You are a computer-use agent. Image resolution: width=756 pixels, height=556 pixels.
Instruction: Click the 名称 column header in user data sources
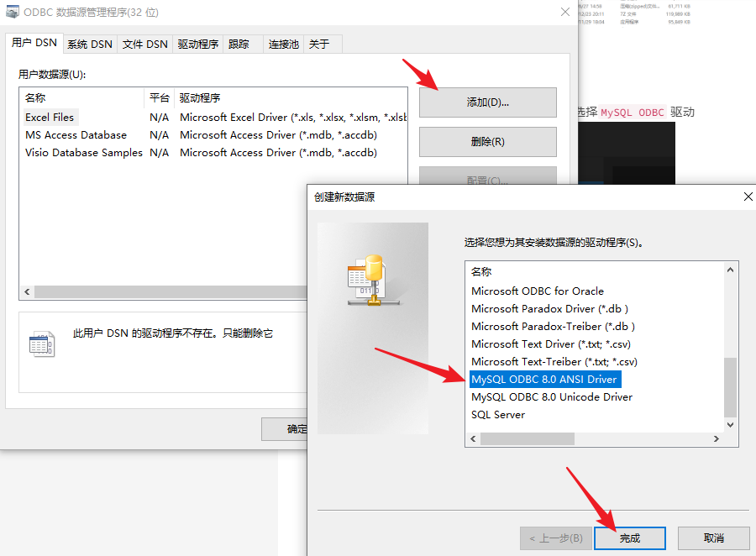pyautogui.click(x=82, y=98)
